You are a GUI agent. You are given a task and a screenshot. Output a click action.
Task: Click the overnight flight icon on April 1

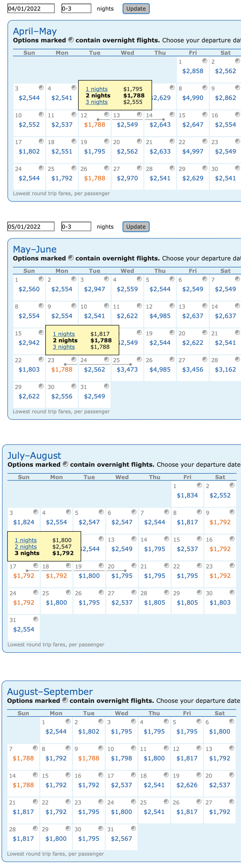pos(205,61)
